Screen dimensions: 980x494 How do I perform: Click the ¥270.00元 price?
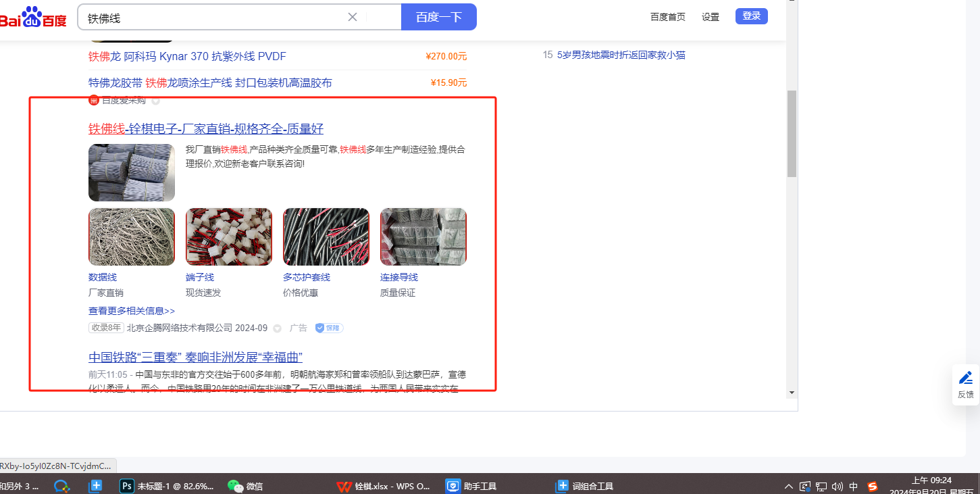tap(446, 57)
